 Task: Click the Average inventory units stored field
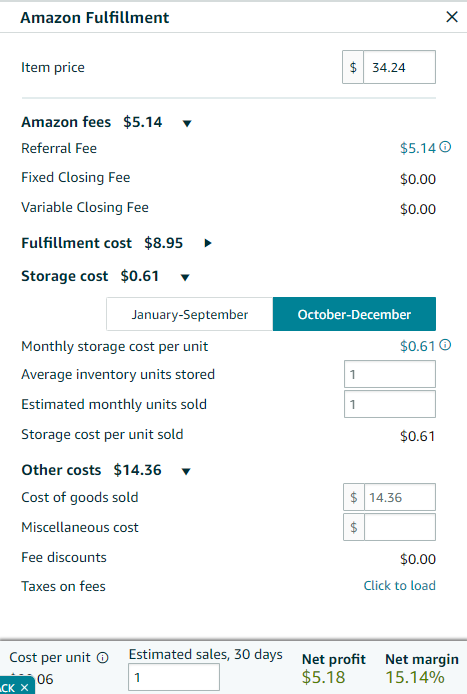tap(390, 374)
